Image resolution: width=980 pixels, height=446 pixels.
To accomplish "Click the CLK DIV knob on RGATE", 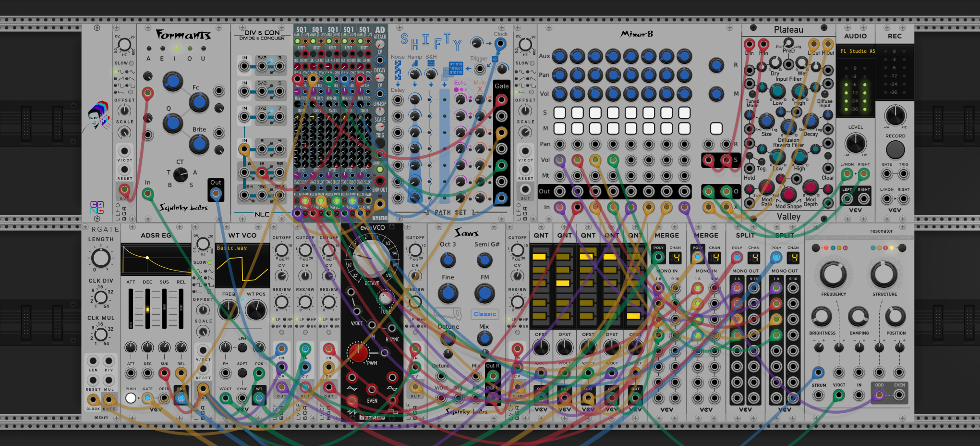I will click(x=100, y=298).
